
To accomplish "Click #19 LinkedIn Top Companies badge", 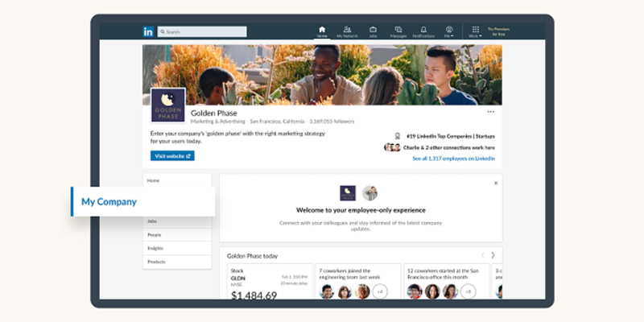I will coord(450,136).
